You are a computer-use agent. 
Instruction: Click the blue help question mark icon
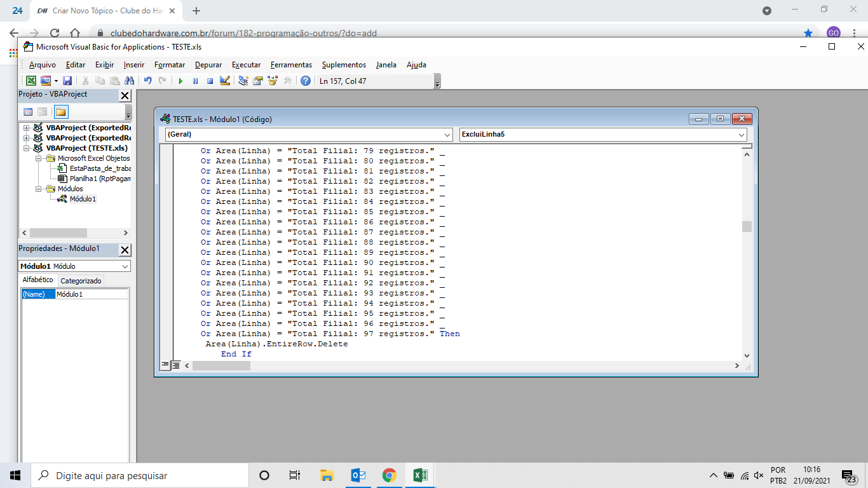[306, 81]
